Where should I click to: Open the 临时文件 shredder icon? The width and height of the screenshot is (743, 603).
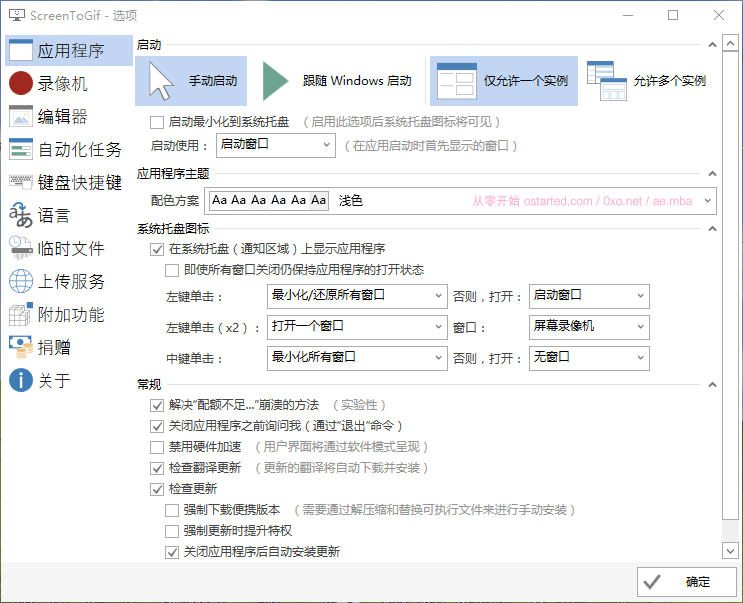pyautogui.click(x=21, y=248)
